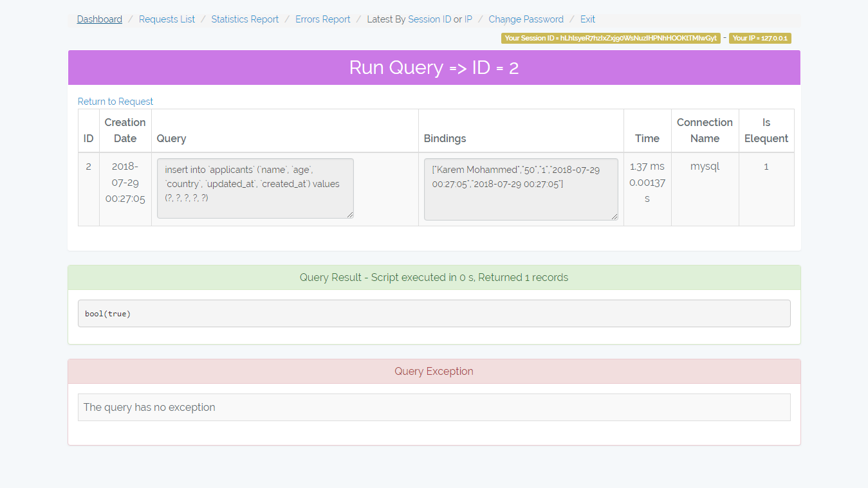Image resolution: width=868 pixels, height=488 pixels.
Task: Click the Connection Name column header
Action: (705, 131)
